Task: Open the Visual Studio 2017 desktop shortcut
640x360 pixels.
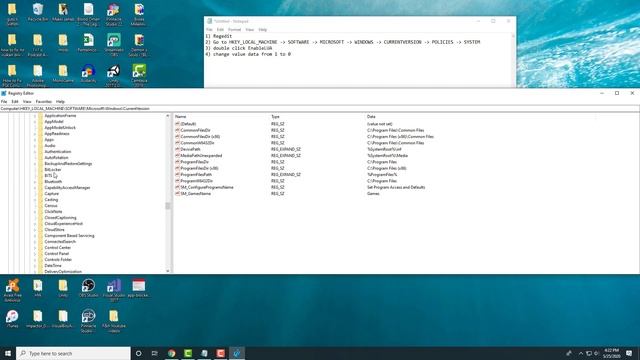Action: click(113, 289)
